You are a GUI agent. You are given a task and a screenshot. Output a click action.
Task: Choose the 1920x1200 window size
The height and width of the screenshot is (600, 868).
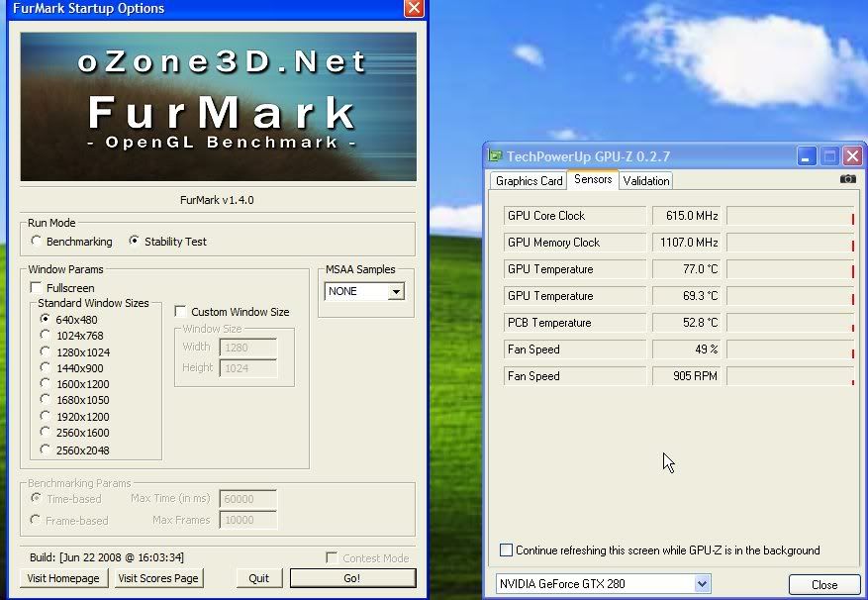46,416
